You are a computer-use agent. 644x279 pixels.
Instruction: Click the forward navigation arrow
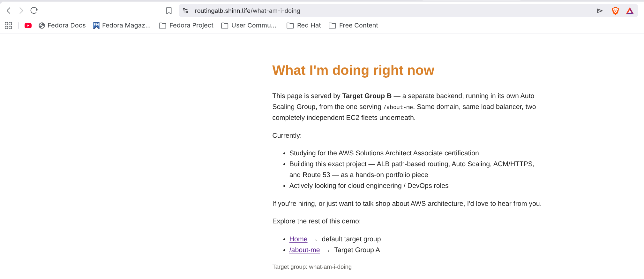point(21,11)
